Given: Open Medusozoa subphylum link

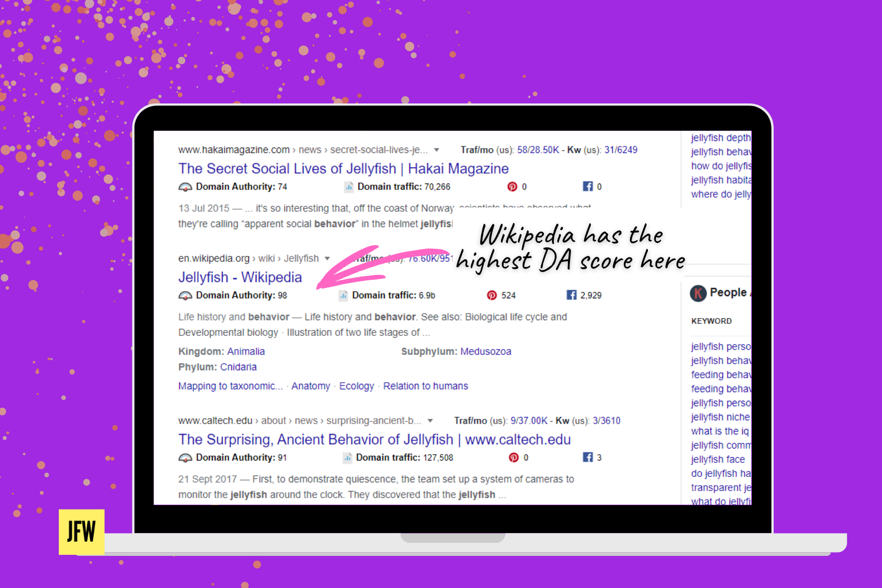Looking at the screenshot, I should point(486,351).
